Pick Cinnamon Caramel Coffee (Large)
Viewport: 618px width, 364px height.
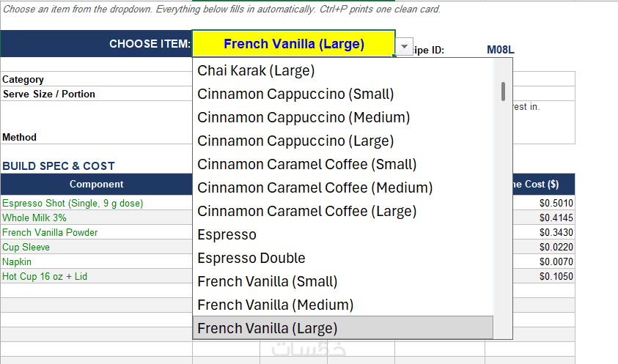coord(343,211)
